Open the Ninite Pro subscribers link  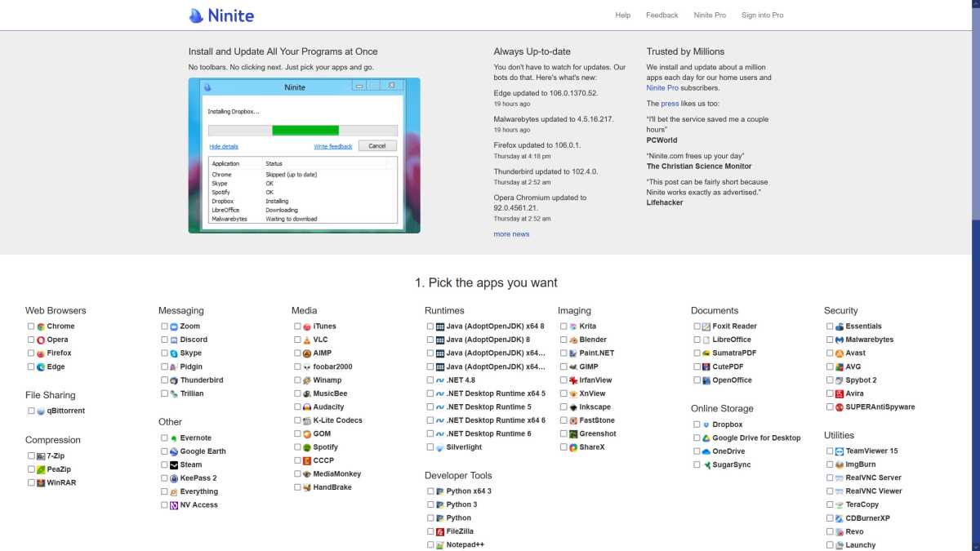coord(662,88)
